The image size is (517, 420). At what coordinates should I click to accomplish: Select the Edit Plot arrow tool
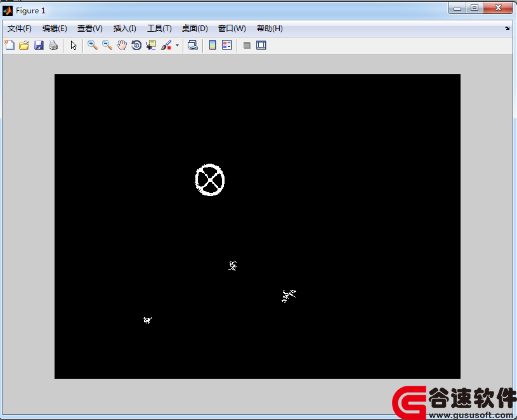(x=74, y=45)
